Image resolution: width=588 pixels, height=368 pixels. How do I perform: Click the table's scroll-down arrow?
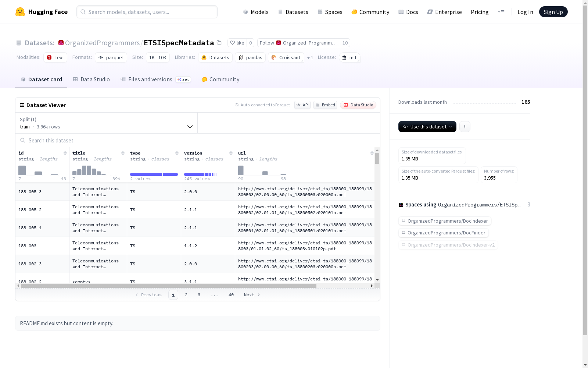click(377, 280)
